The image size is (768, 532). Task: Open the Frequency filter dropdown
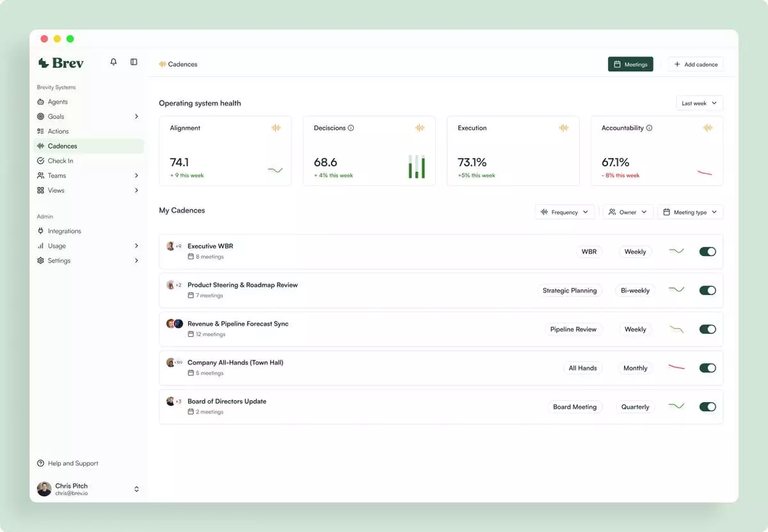564,212
